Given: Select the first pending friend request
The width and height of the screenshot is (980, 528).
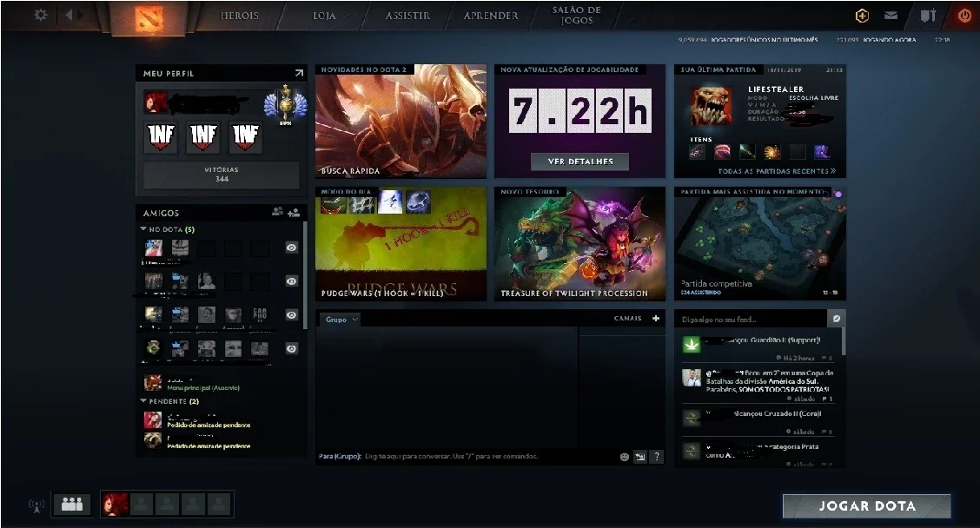Looking at the screenshot, I should point(222,419).
